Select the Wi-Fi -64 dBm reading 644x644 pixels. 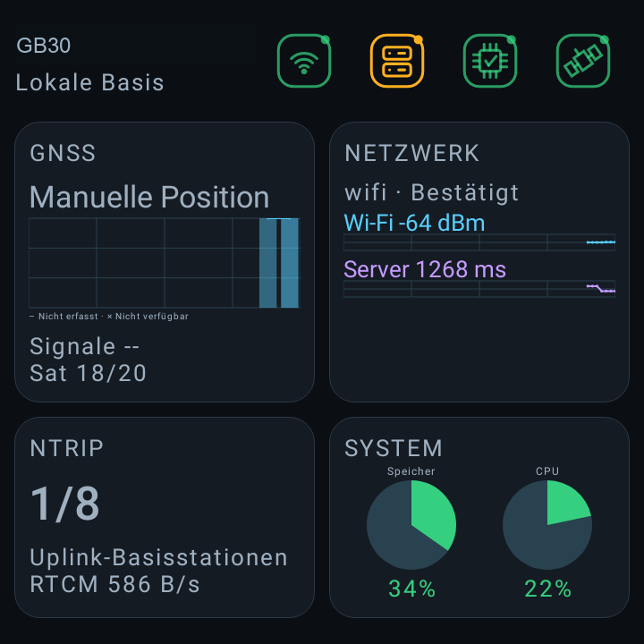[x=414, y=223]
